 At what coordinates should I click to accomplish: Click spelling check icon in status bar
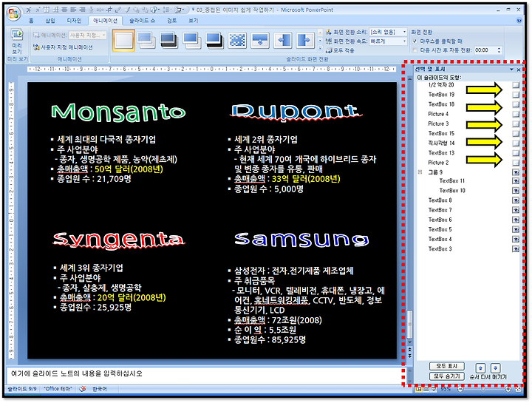coord(83,389)
